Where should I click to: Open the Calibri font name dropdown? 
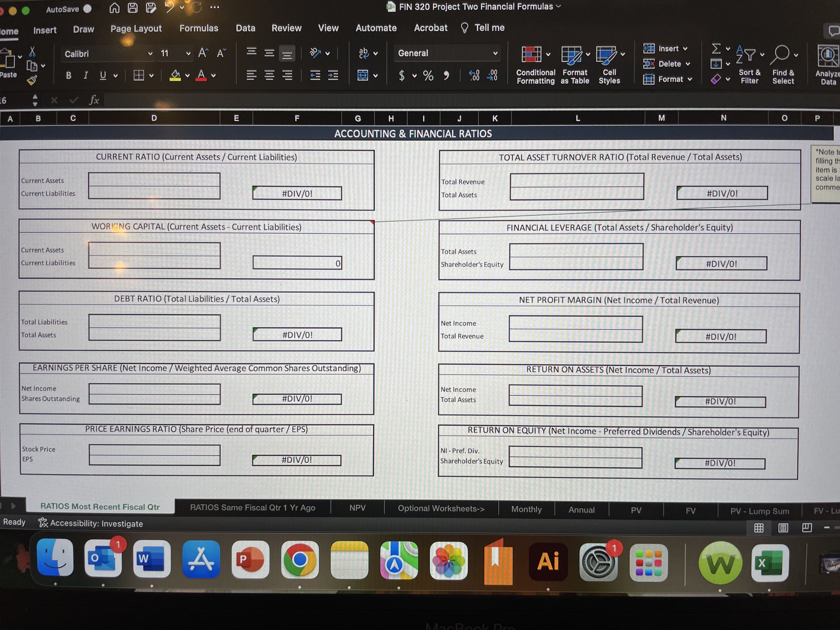pyautogui.click(x=150, y=54)
